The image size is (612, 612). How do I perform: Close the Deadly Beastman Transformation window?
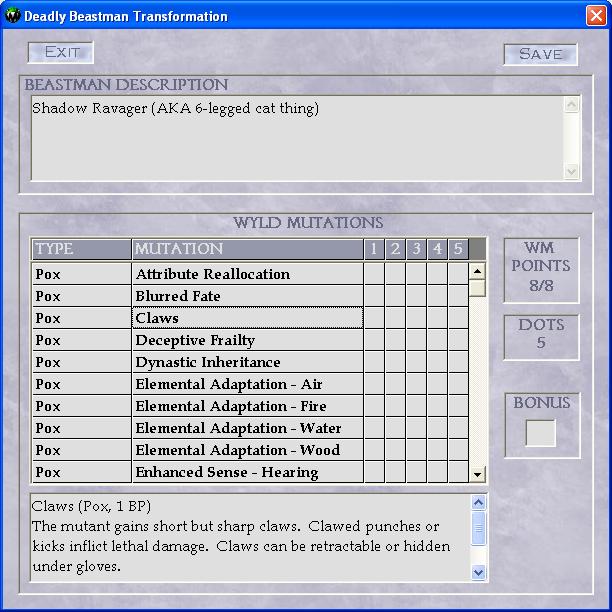pyautogui.click(x=596, y=16)
